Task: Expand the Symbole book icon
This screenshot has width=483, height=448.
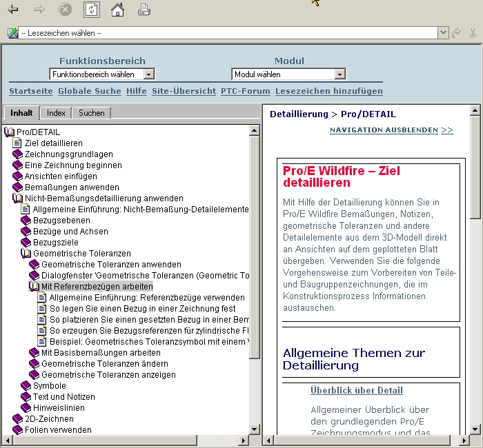Action: [26, 386]
